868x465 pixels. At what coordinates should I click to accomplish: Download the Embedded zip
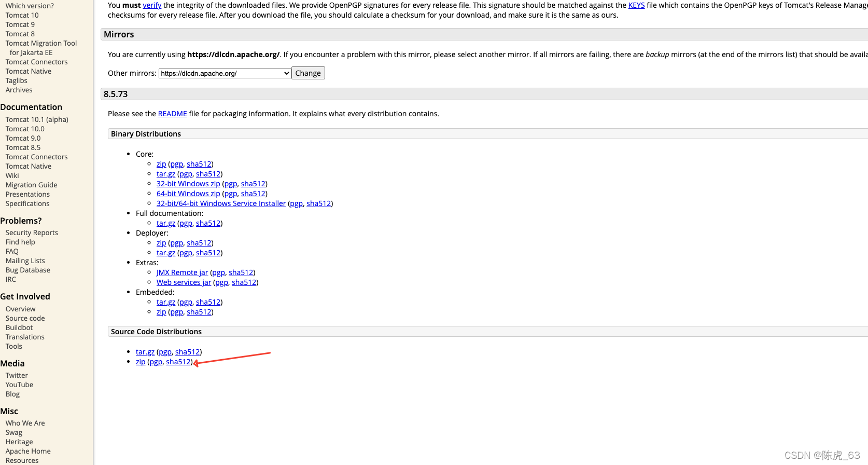(161, 312)
